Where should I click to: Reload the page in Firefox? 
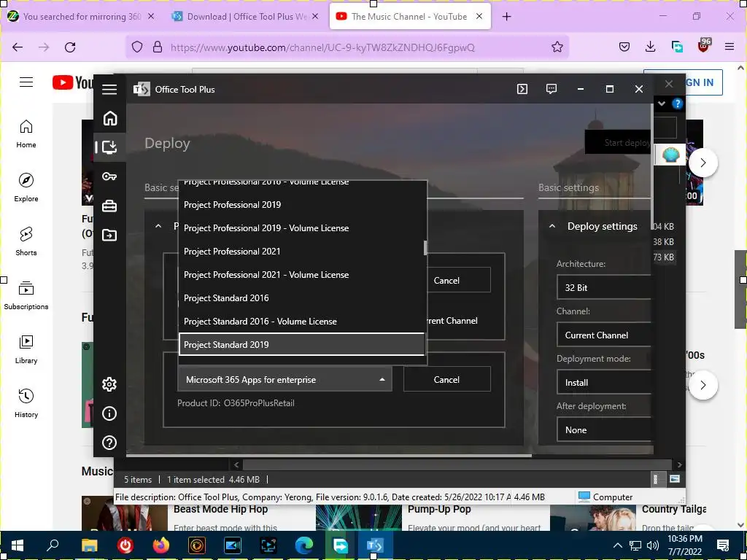[70, 47]
